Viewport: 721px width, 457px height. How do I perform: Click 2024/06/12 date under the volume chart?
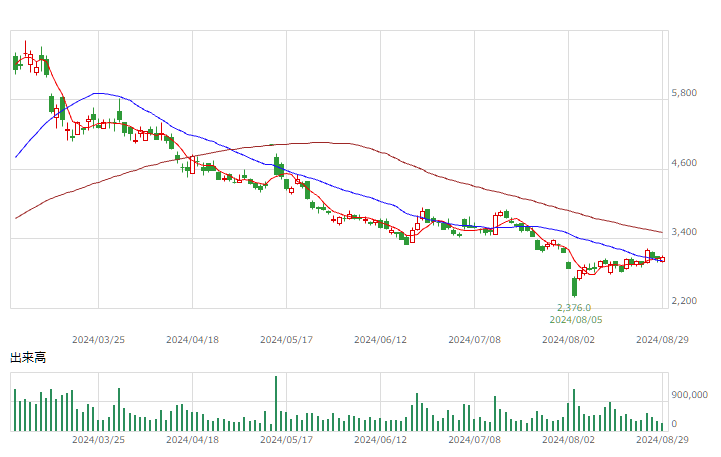tap(380, 440)
